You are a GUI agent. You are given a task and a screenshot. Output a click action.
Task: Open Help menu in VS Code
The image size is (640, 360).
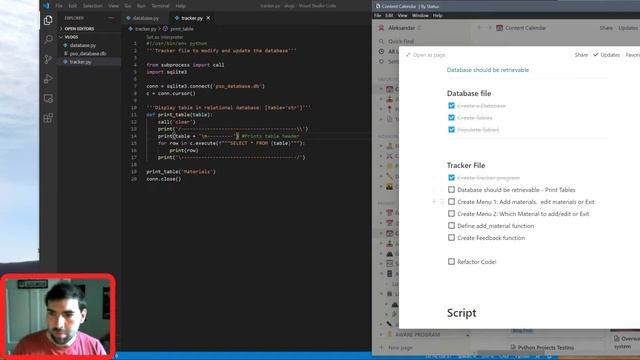180,6
